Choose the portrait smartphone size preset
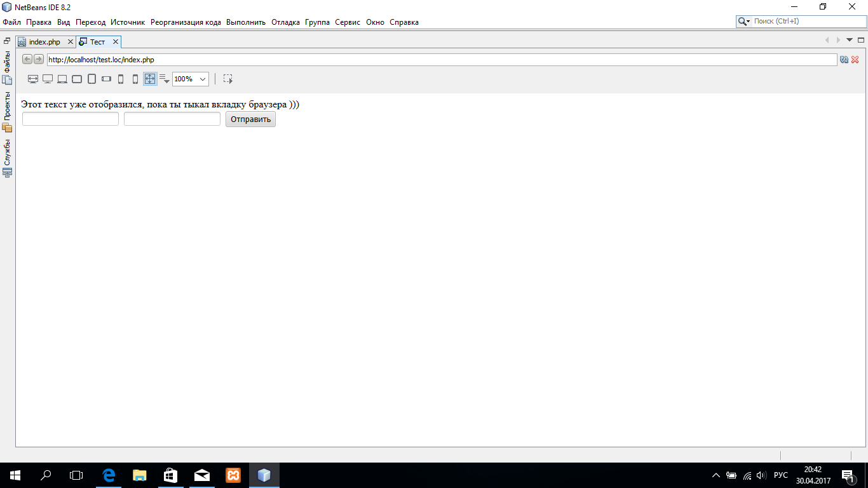This screenshot has height=488, width=868. 121,79
